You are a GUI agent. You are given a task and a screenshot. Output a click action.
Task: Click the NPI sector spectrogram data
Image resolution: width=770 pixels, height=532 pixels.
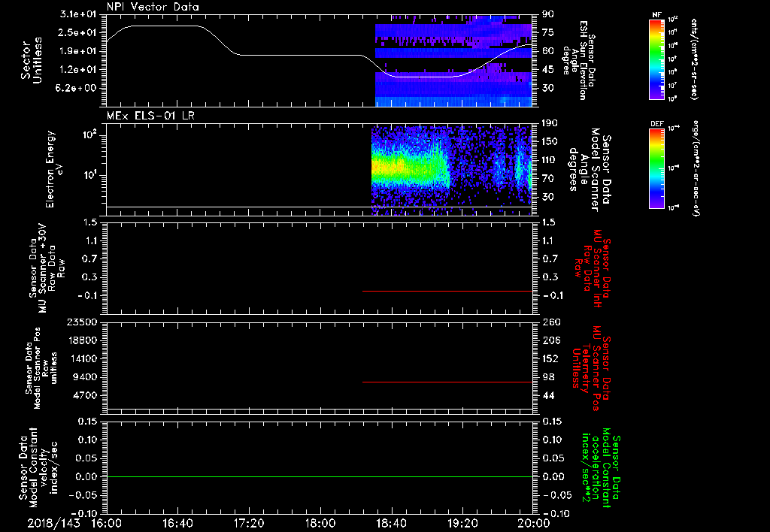pos(453,60)
